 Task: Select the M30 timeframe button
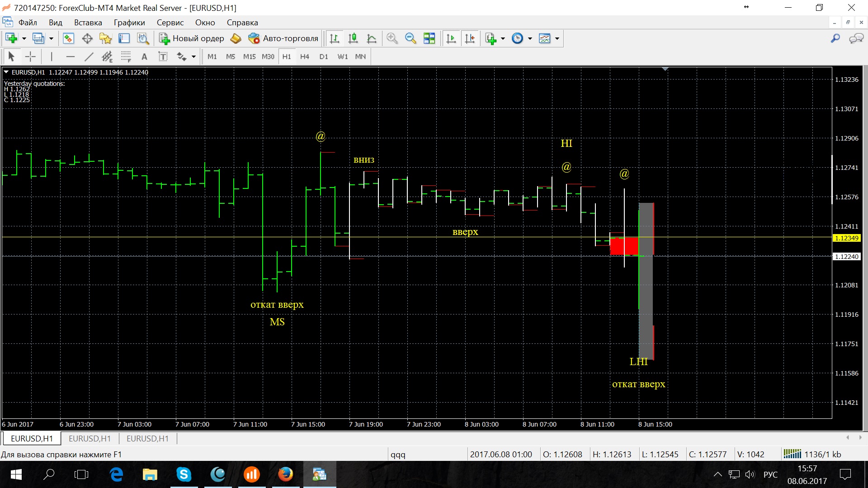(268, 56)
